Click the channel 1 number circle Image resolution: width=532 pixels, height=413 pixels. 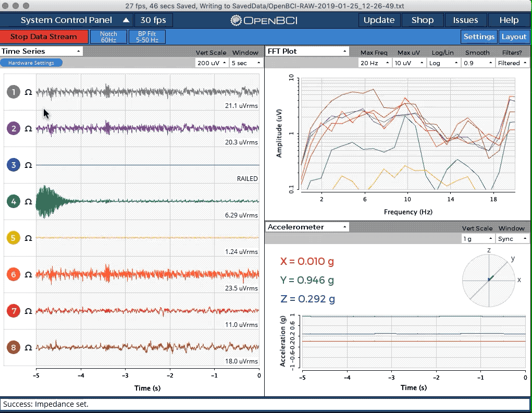tap(14, 92)
